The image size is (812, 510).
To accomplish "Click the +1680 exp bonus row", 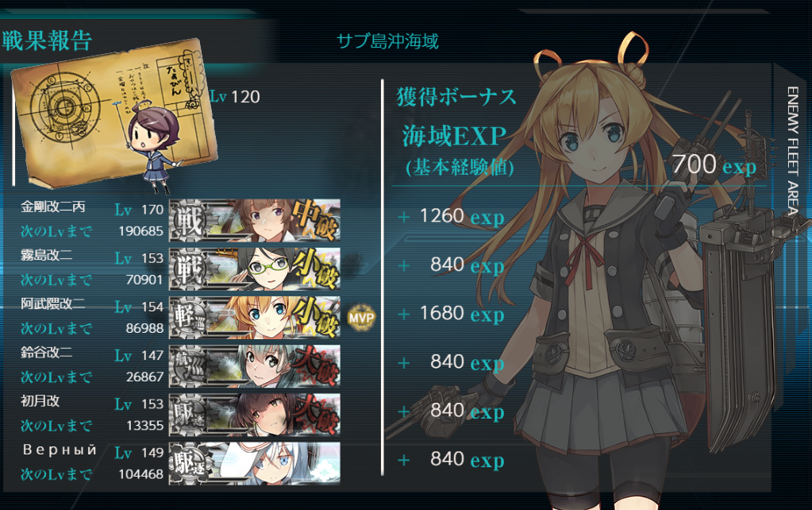I will click(451, 314).
